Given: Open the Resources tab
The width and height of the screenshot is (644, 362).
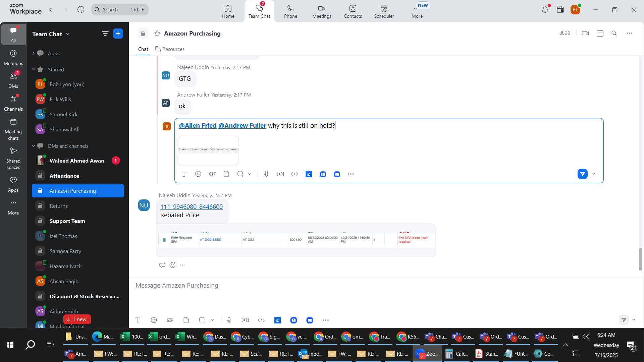Looking at the screenshot, I should pyautogui.click(x=170, y=49).
